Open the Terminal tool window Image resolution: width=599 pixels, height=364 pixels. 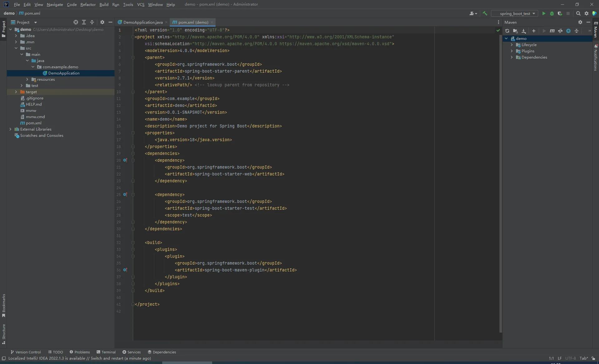[x=108, y=352]
